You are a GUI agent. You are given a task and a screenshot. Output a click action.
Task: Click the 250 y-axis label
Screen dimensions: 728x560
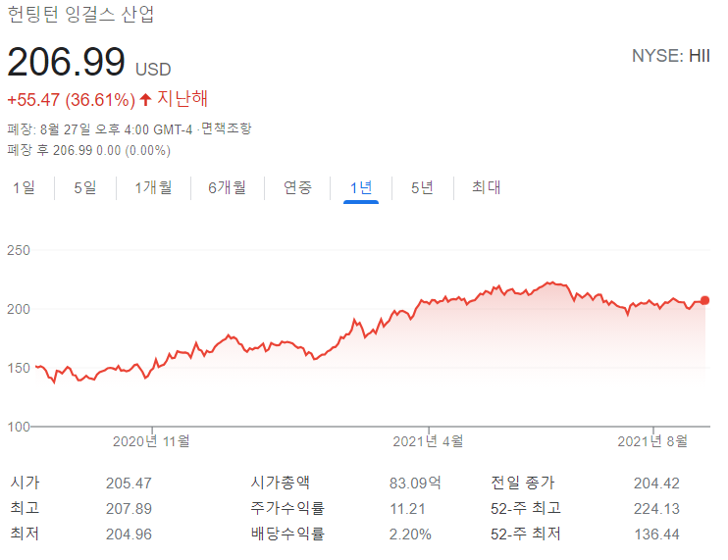click(x=18, y=250)
